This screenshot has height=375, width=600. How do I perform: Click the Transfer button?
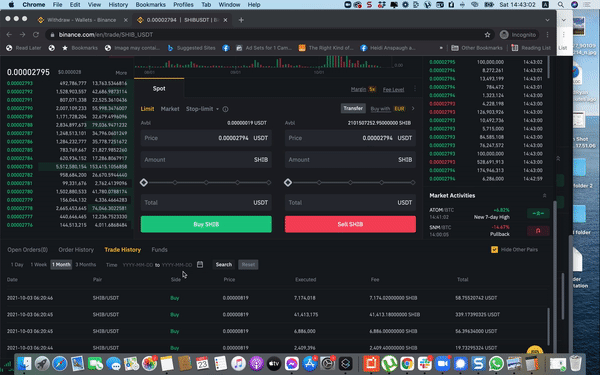point(353,108)
